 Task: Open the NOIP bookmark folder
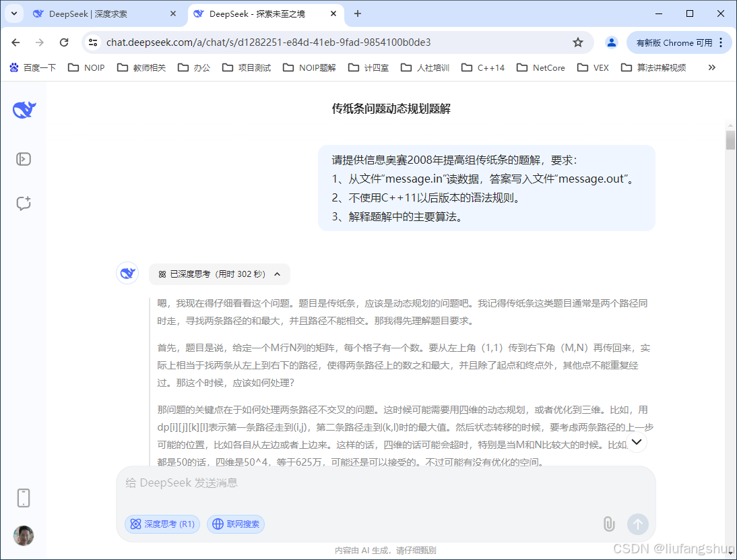coord(86,67)
